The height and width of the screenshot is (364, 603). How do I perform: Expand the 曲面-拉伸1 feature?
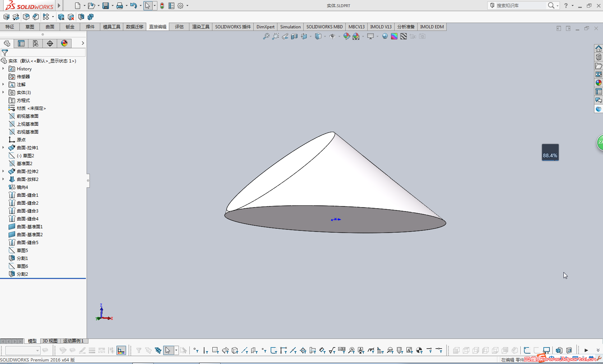[3, 148]
